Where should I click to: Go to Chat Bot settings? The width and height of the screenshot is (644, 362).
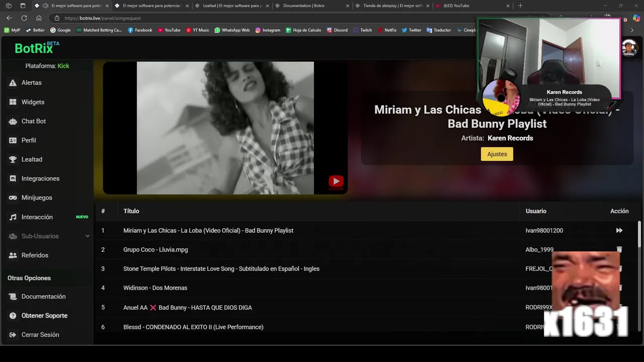pos(33,121)
